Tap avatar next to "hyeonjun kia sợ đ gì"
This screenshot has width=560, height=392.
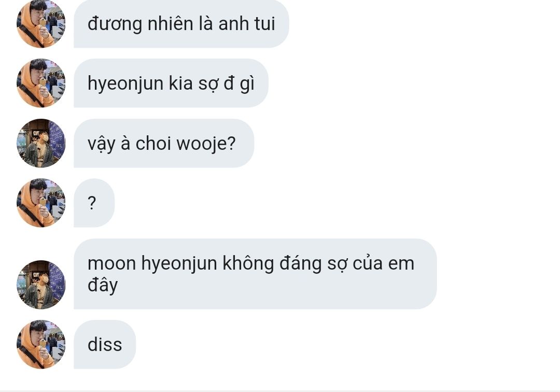point(41,83)
